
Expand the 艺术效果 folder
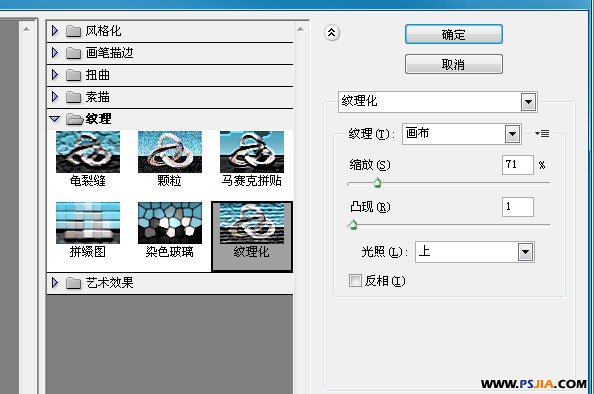click(55, 283)
